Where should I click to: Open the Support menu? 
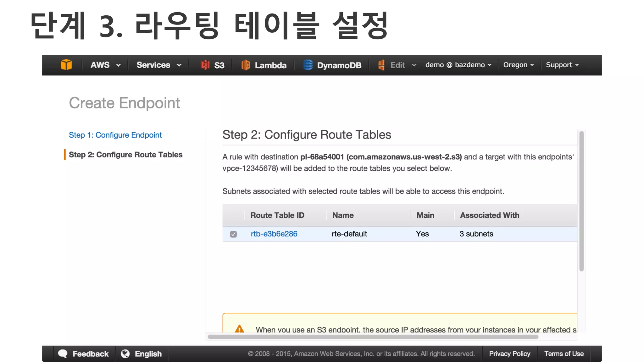point(562,65)
